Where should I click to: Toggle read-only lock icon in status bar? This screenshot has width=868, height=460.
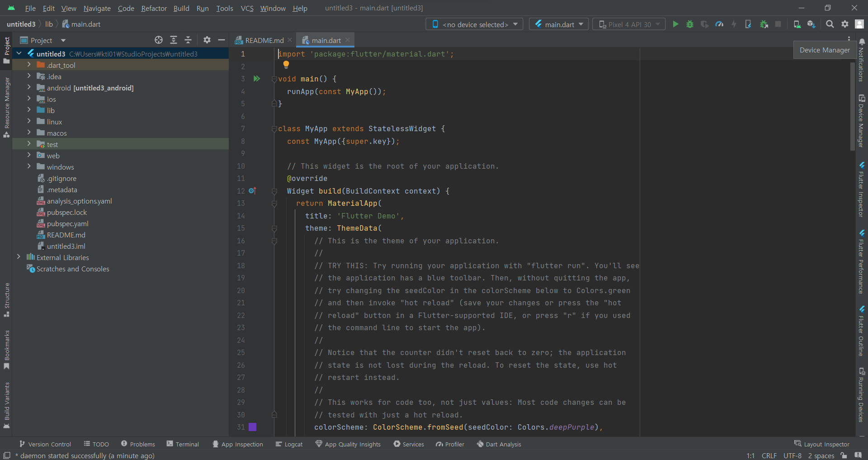click(844, 455)
